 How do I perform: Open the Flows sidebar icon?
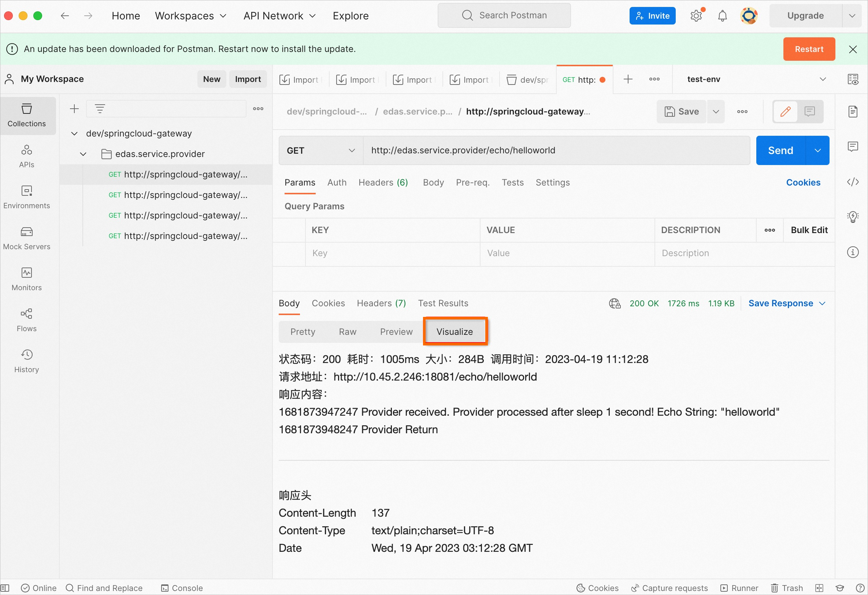point(26,320)
